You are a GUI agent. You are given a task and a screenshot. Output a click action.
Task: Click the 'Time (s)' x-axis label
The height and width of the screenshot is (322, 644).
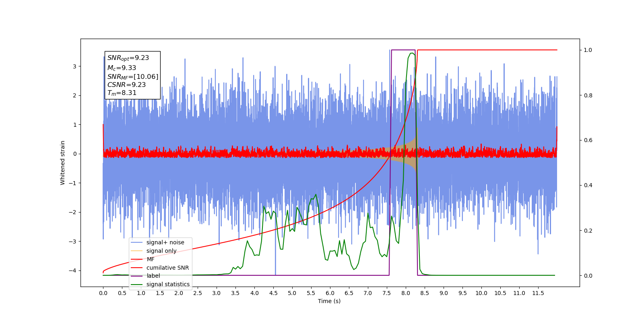pos(329,301)
